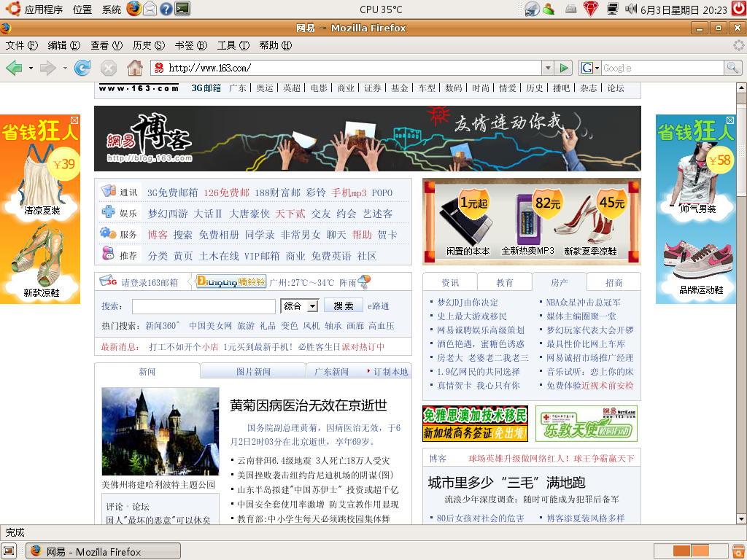Click the 免雅思澳加技术移民 ad banner

[x=475, y=424]
